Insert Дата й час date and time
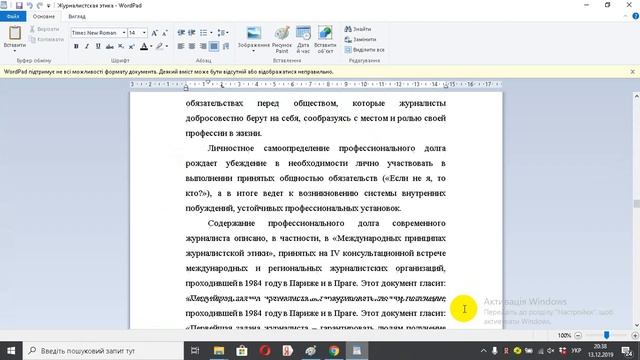Image resolution: width=640 pixels, height=360 pixels. pyautogui.click(x=303, y=40)
